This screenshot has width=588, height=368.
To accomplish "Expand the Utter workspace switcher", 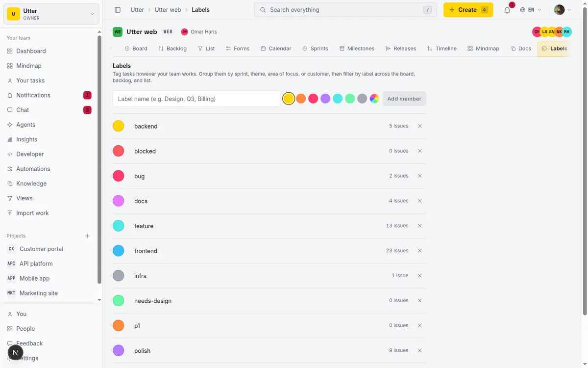I will click(51, 14).
